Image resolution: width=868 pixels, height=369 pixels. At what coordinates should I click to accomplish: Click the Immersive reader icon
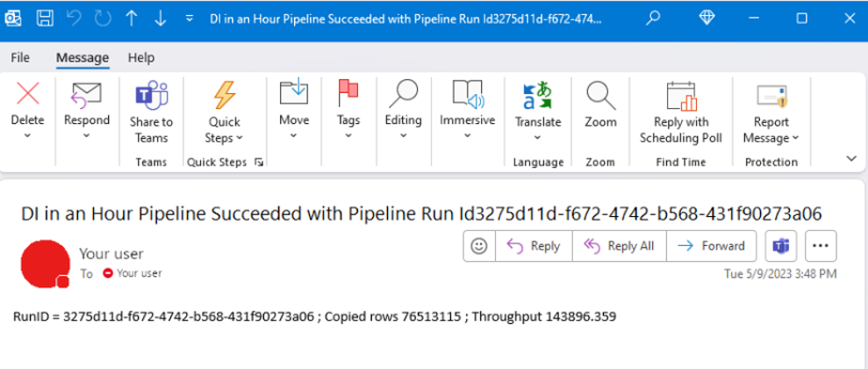coord(467,95)
